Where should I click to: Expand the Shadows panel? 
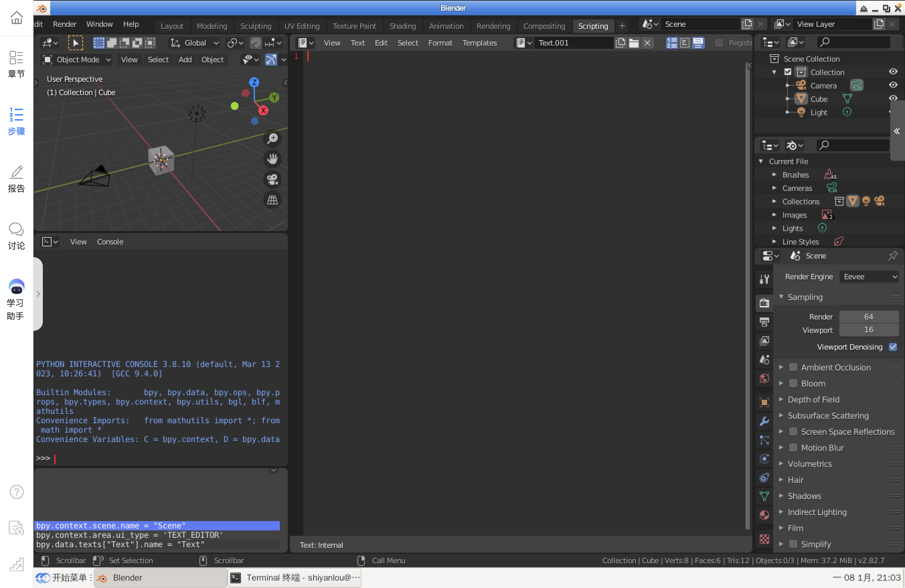804,496
